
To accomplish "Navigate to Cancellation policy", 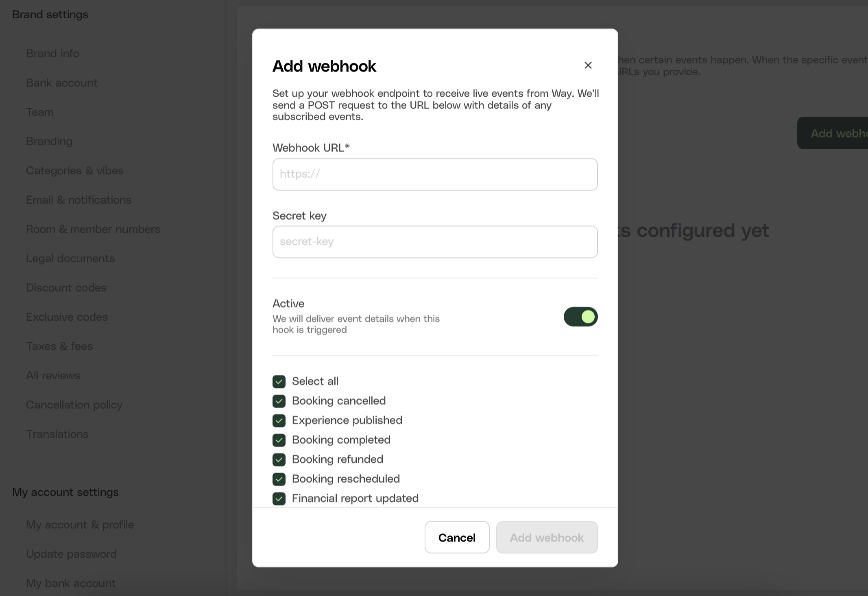I will point(74,405).
